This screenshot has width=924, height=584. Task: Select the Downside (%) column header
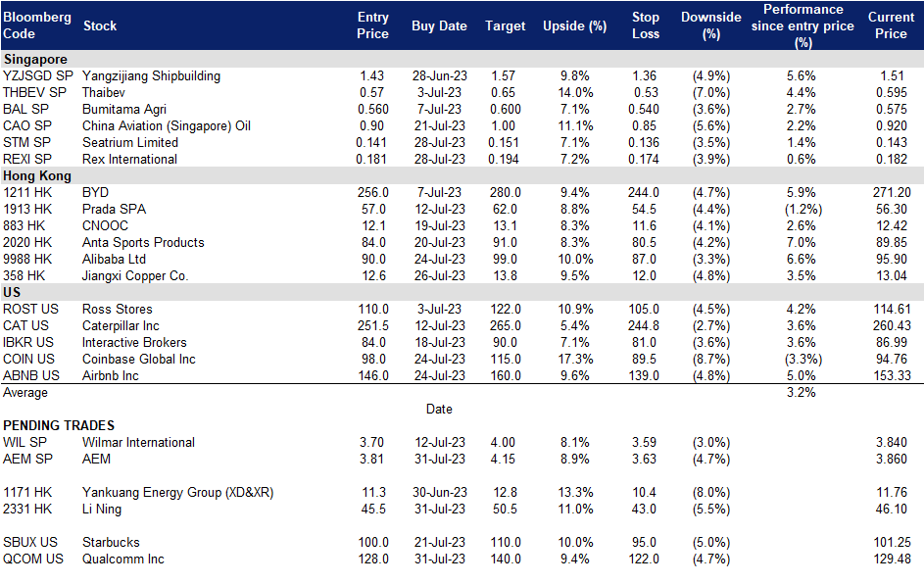[x=711, y=25]
